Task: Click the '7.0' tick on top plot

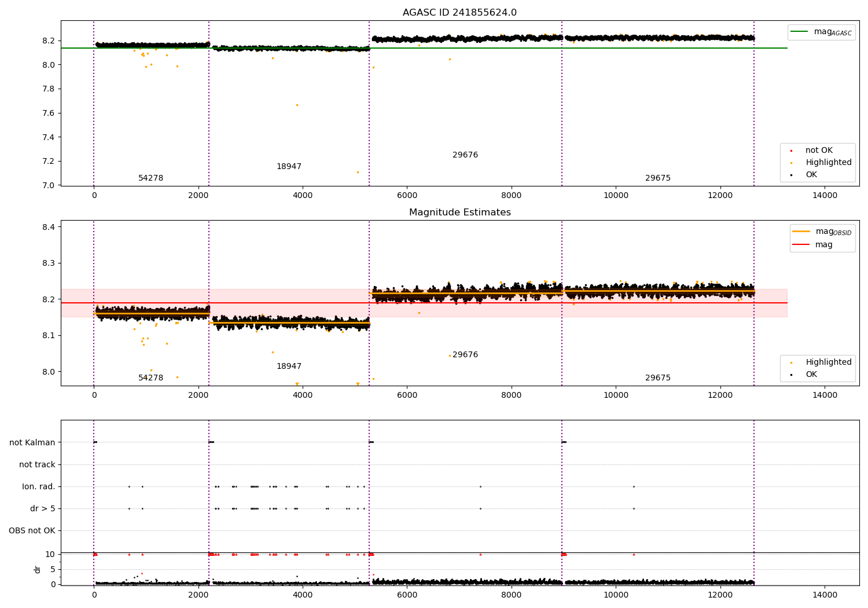Action: [x=49, y=186]
